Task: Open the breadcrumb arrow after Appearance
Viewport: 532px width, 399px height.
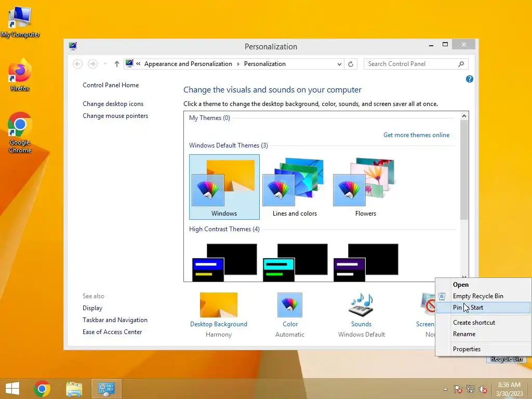Action: 238,64
